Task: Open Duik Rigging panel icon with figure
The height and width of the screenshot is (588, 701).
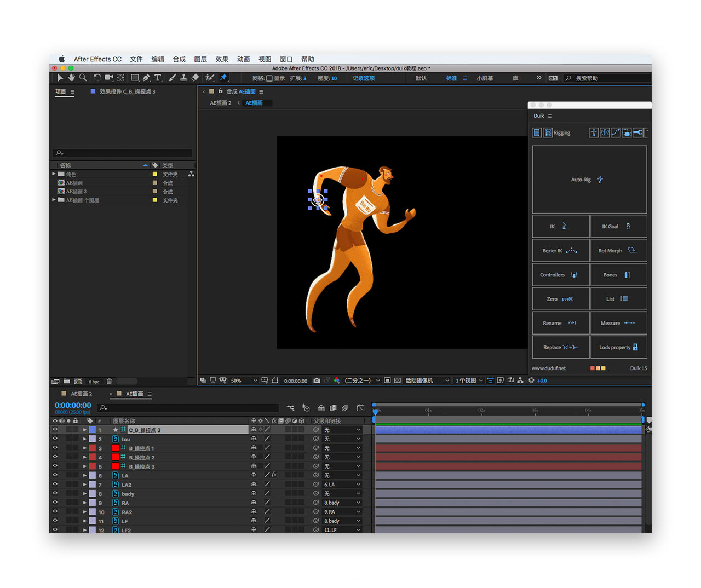Action: point(594,132)
